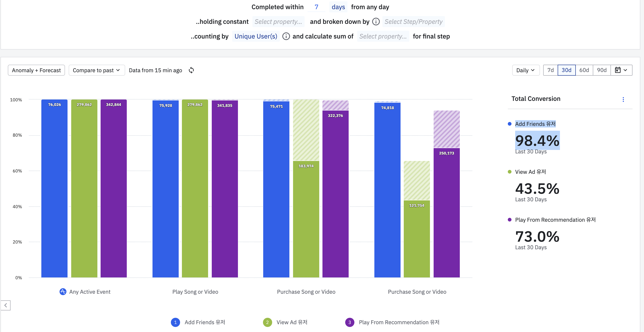Expand the Compare to past dropdown
The width and height of the screenshot is (644, 332).
click(x=96, y=70)
